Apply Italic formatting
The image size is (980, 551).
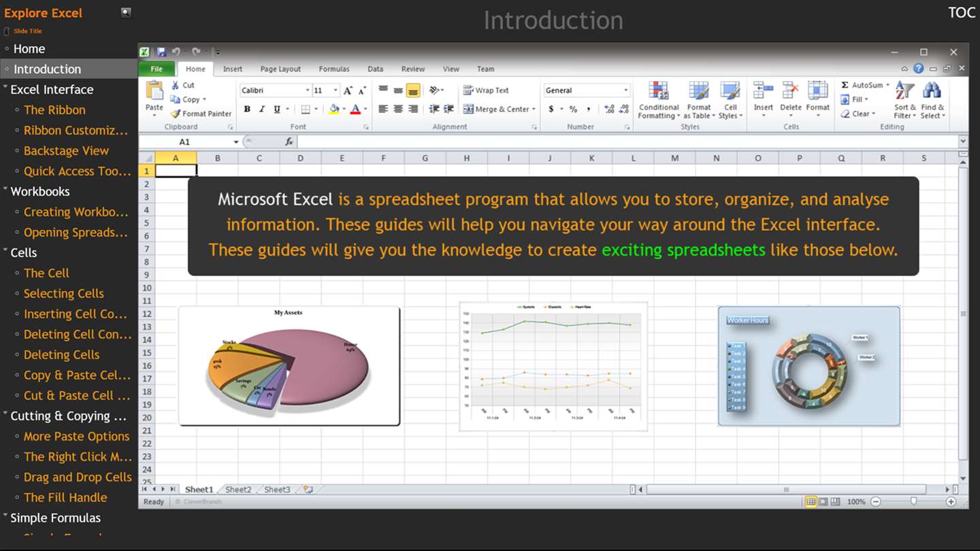coord(262,109)
